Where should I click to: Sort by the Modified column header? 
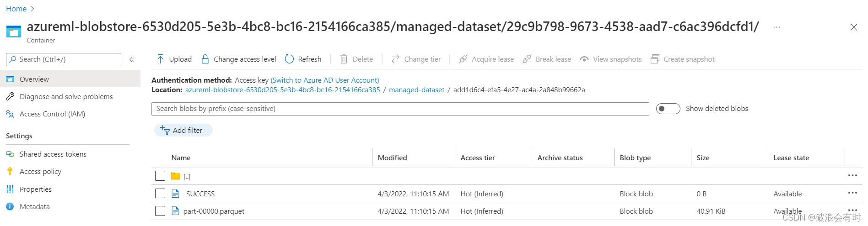click(392, 158)
